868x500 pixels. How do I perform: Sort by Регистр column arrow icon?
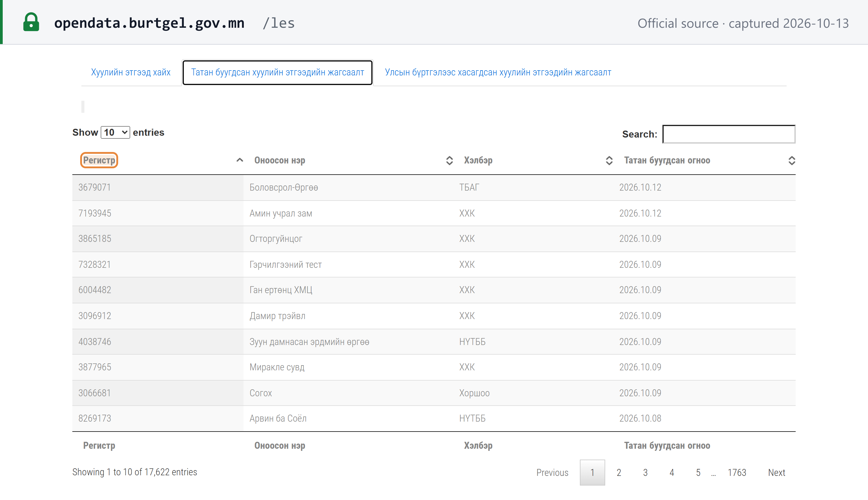[240, 160]
